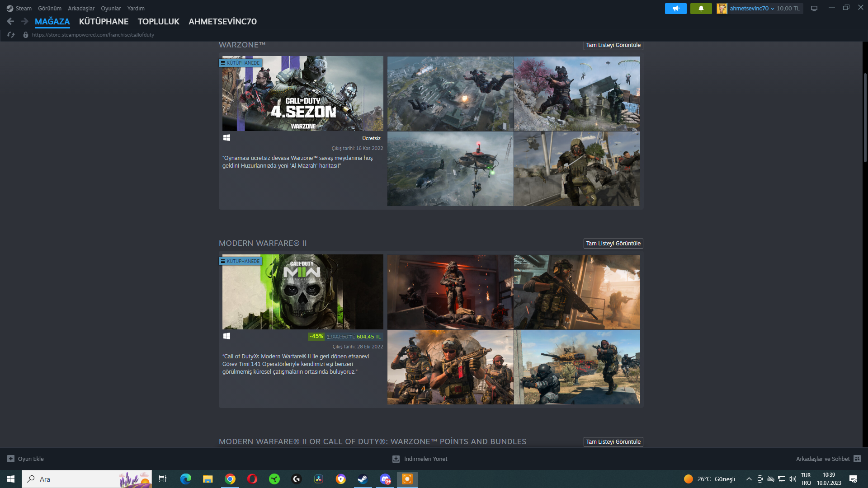This screenshot has width=868, height=488.
Task: Open Brave browser from taskbar
Action: coord(341,479)
